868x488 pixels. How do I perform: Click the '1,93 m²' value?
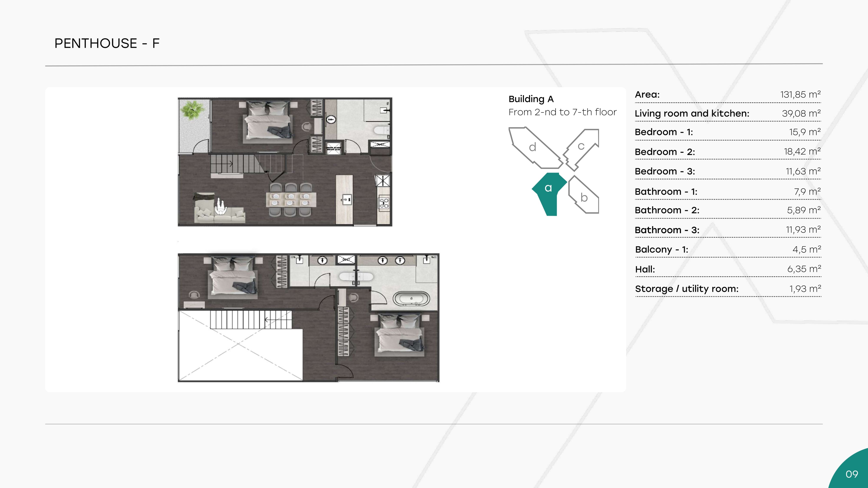click(805, 289)
